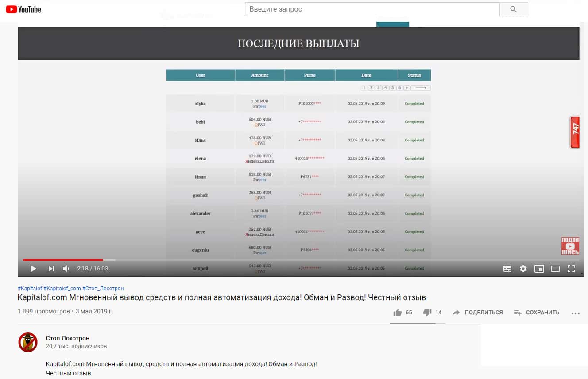The width and height of the screenshot is (588, 379).
Task: Like the video with thumbs up
Action: pos(398,313)
